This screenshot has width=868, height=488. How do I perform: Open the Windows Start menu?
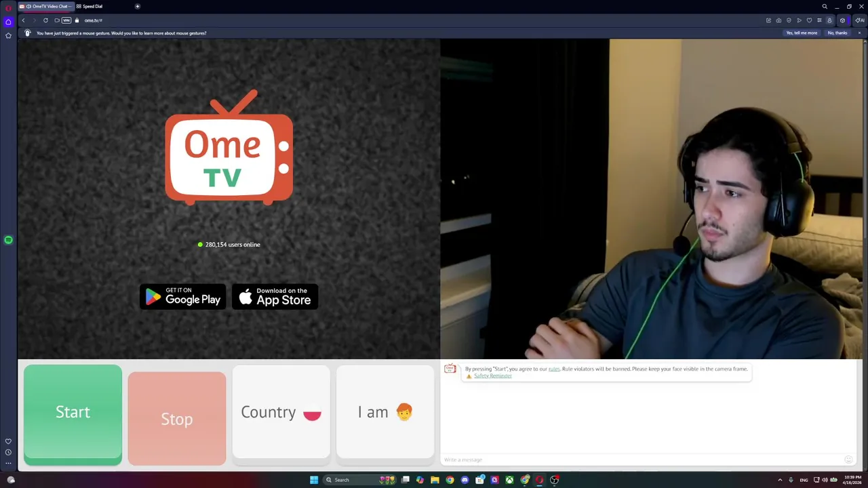click(x=314, y=480)
